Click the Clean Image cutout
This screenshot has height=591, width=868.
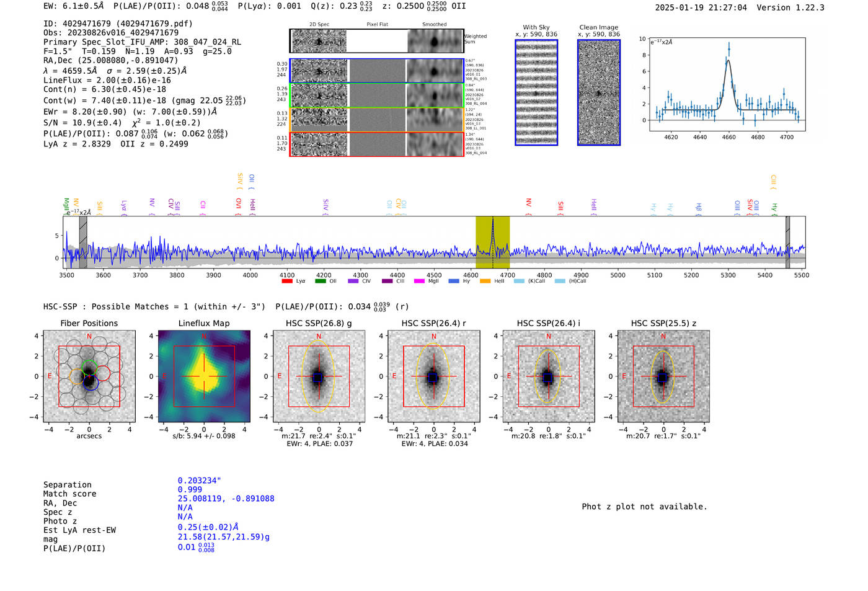pos(599,92)
